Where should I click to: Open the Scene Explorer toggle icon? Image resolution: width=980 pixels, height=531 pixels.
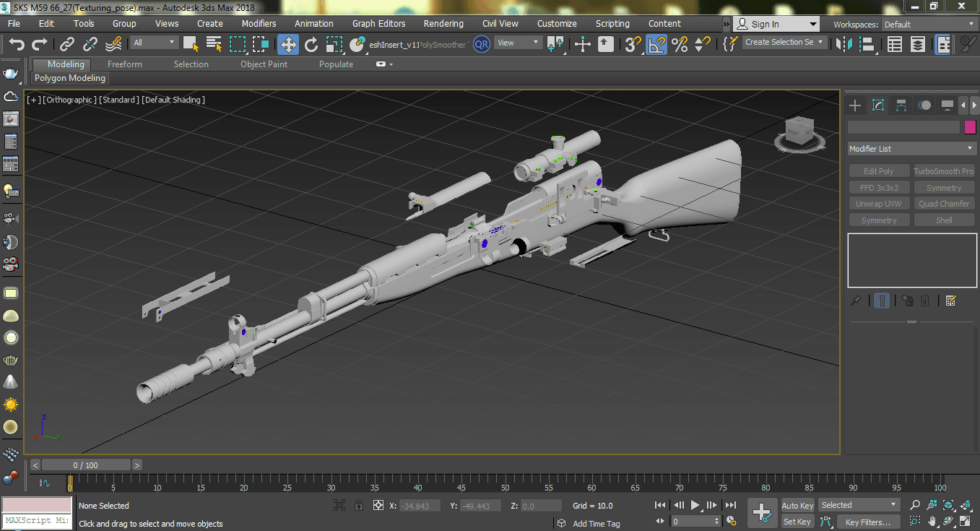(895, 45)
